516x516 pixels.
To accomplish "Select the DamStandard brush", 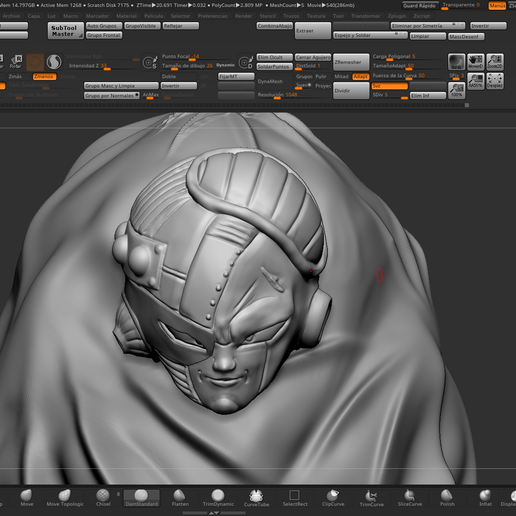I will tap(142, 498).
